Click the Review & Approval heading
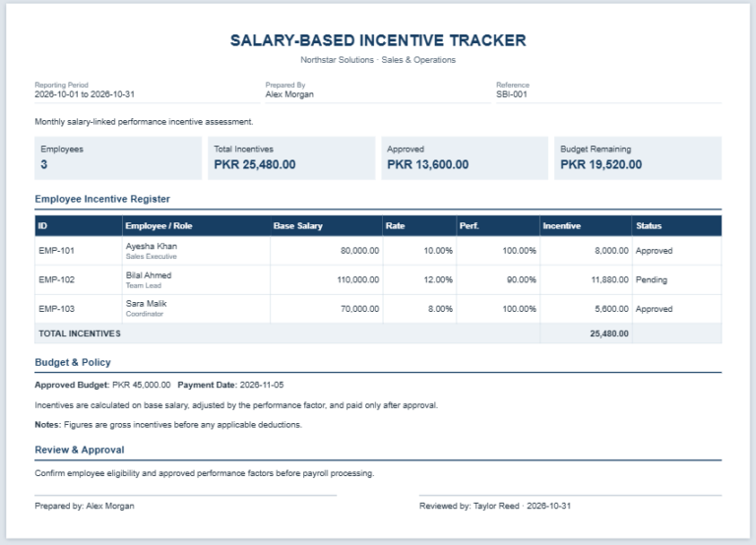 (80, 451)
